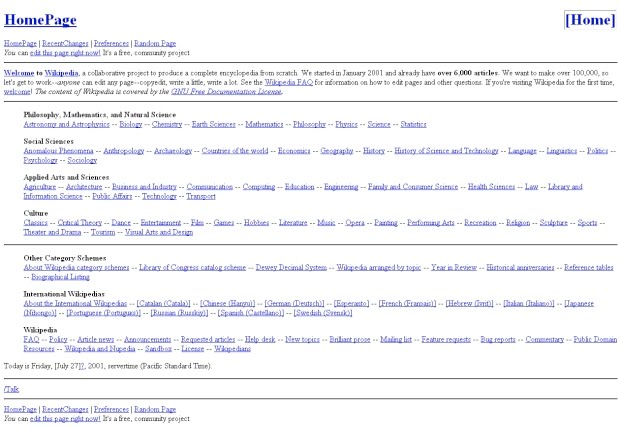This screenshot has width=620, height=430.
Task: Open the Classics link under Culture
Action: tap(36, 223)
